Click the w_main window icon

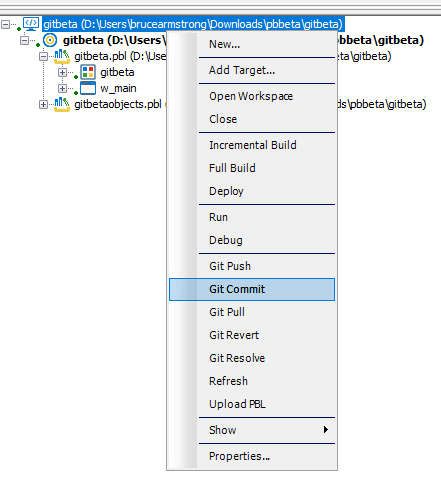88,88
